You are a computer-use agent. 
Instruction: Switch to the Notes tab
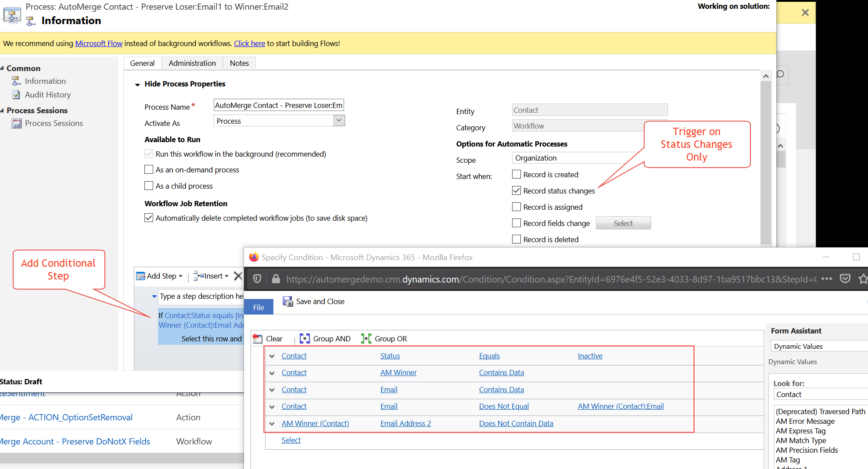pos(239,63)
